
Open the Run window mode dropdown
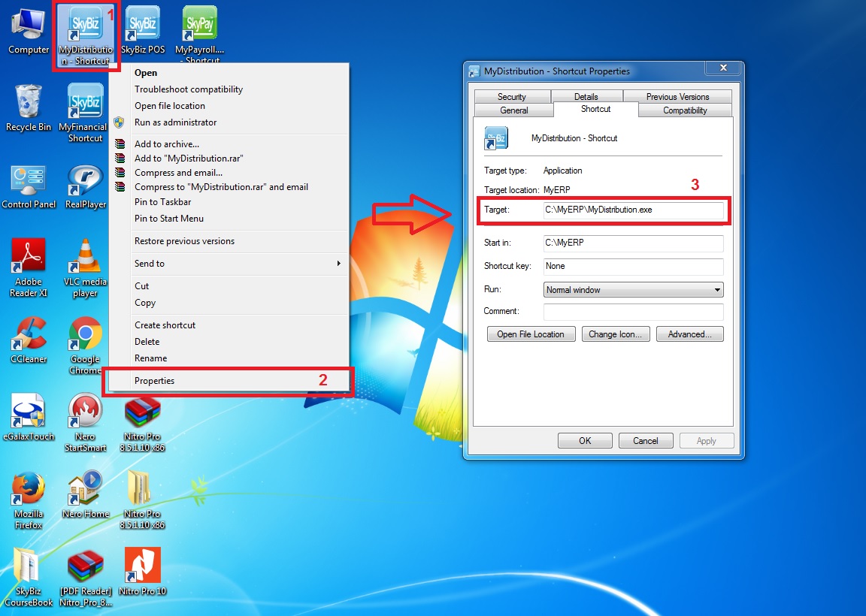click(x=633, y=290)
